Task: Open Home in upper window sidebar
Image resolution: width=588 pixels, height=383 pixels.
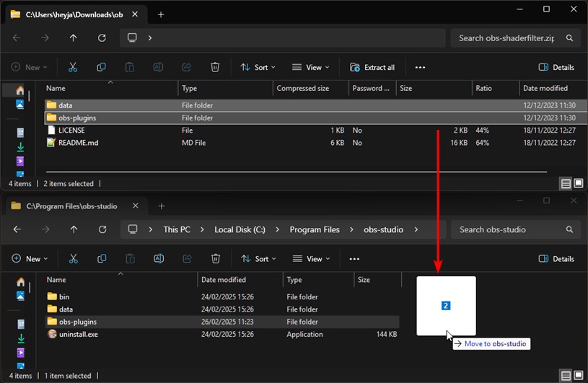Action: click(20, 90)
